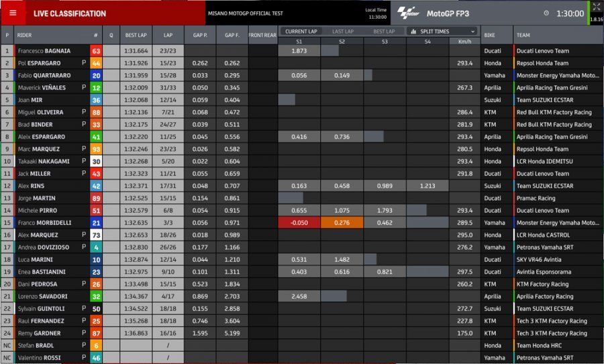The height and width of the screenshot is (364, 604).
Task: Click team name LCR Honda IDEMITSU
Action: (x=544, y=162)
